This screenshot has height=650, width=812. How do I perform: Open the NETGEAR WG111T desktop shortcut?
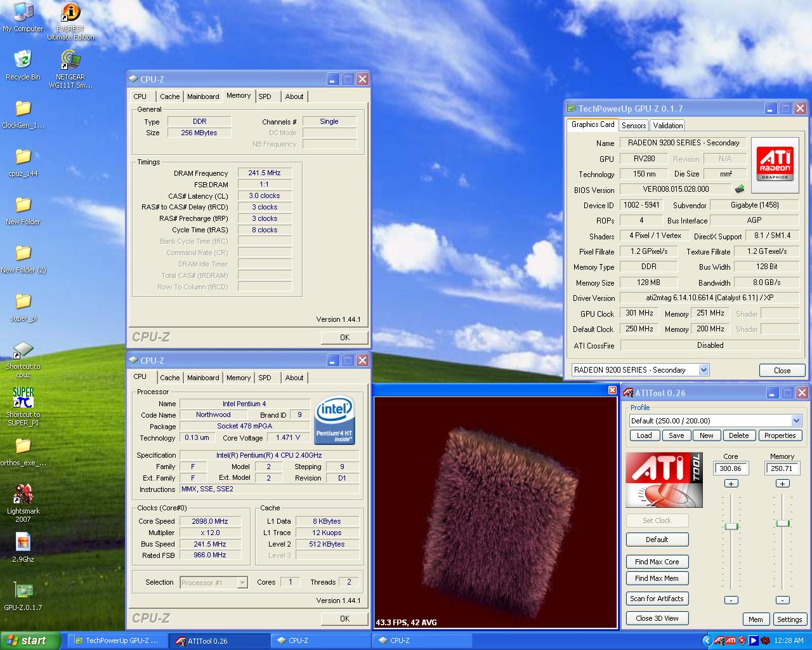point(70,60)
